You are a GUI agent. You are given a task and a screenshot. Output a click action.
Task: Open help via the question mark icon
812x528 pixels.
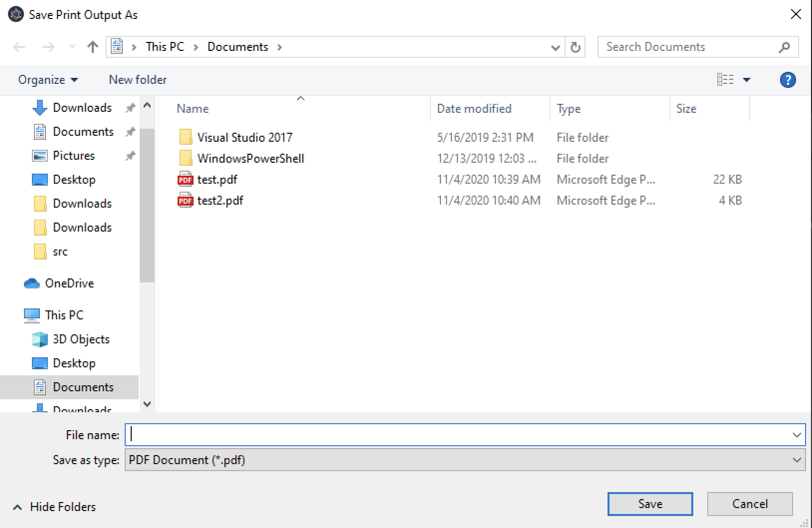click(x=787, y=79)
